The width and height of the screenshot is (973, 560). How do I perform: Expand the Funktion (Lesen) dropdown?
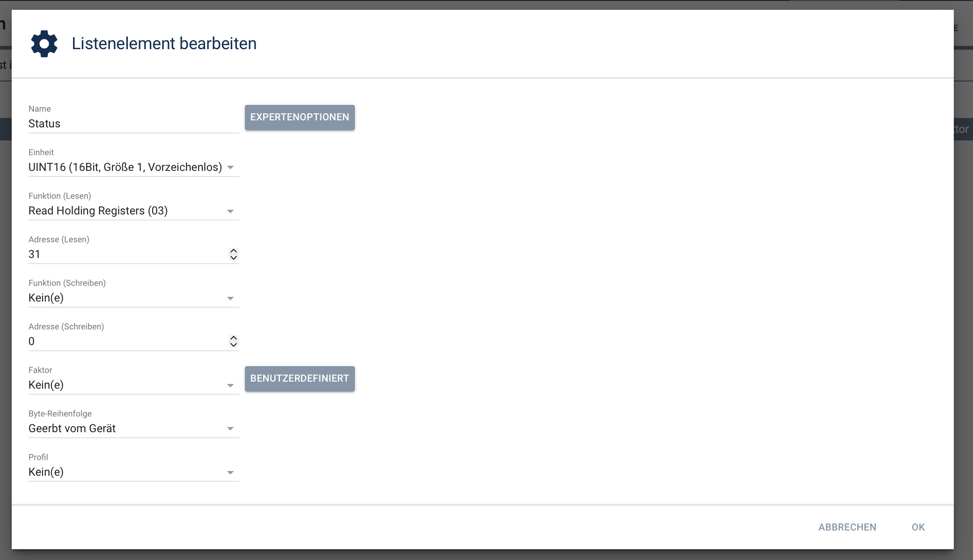230,211
